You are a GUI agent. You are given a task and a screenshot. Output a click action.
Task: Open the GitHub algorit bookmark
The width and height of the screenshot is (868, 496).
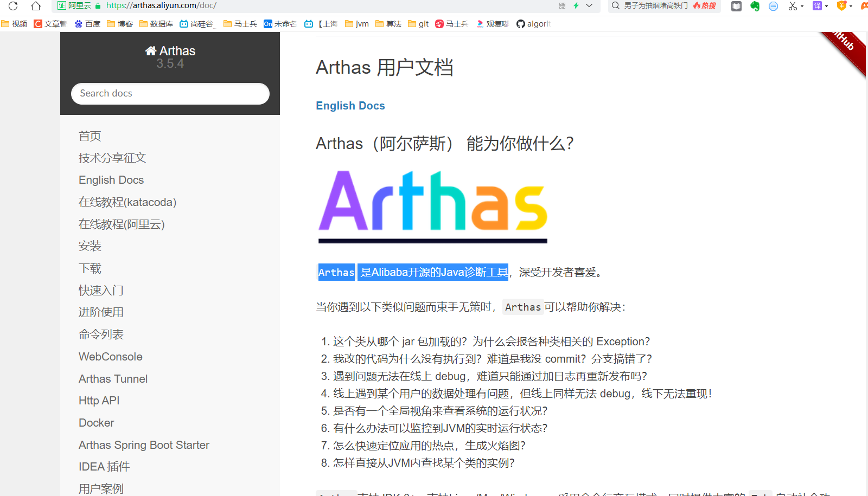click(x=533, y=24)
